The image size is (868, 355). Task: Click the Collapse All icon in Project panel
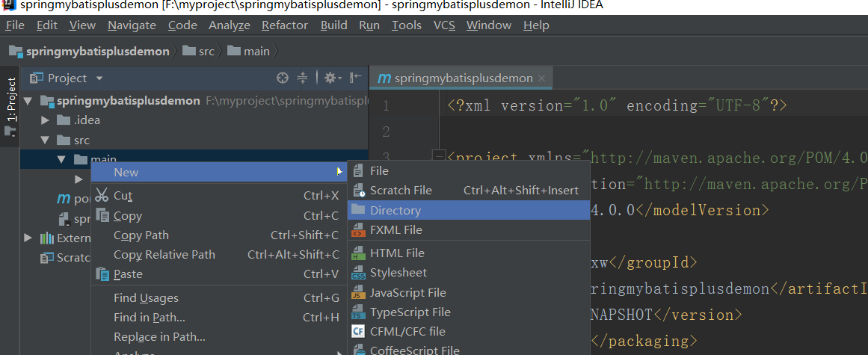pos(302,78)
